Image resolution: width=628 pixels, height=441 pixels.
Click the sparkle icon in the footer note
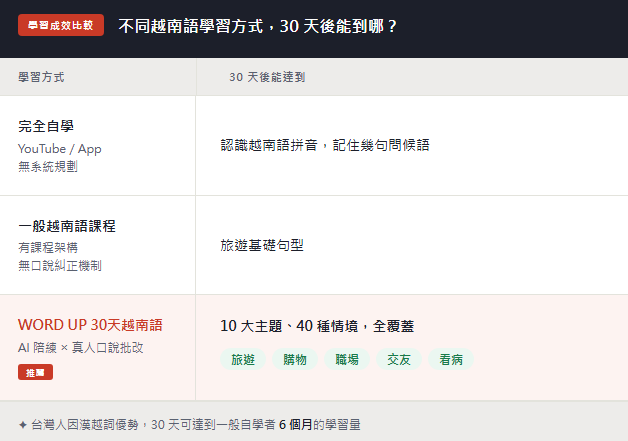tap(23, 425)
